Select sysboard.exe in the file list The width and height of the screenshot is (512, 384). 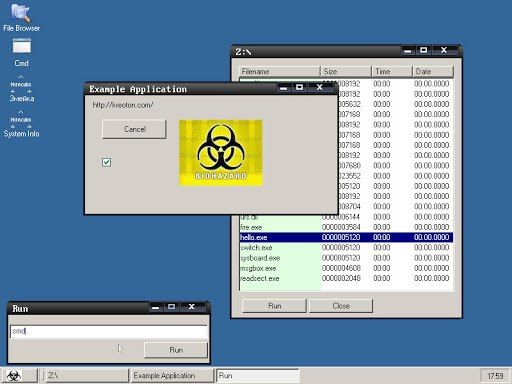click(346, 258)
